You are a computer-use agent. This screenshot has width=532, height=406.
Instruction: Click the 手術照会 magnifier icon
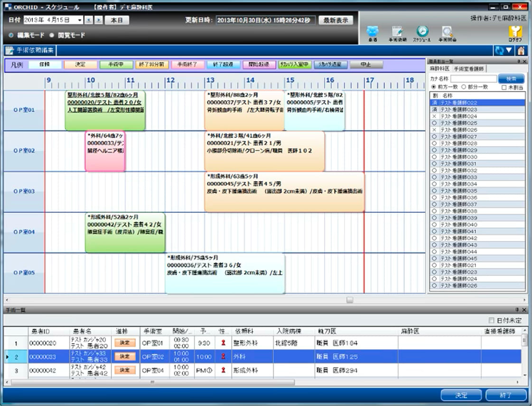(447, 32)
